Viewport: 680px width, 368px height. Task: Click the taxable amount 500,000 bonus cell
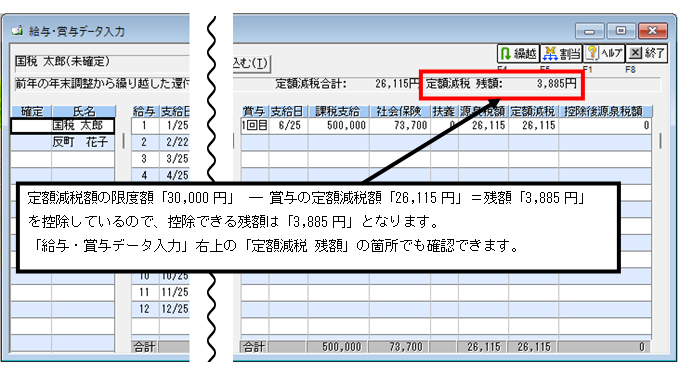[x=338, y=126]
